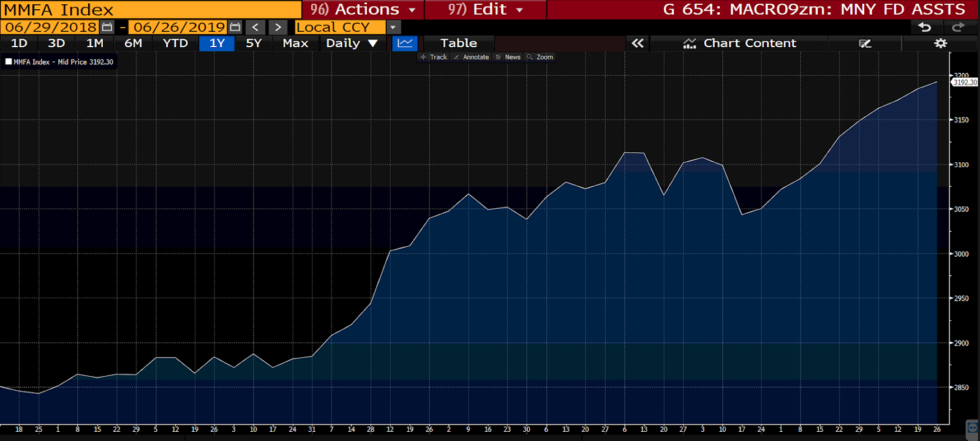The image size is (980, 441).
Task: Enable Track crosshair tool
Action: [434, 57]
